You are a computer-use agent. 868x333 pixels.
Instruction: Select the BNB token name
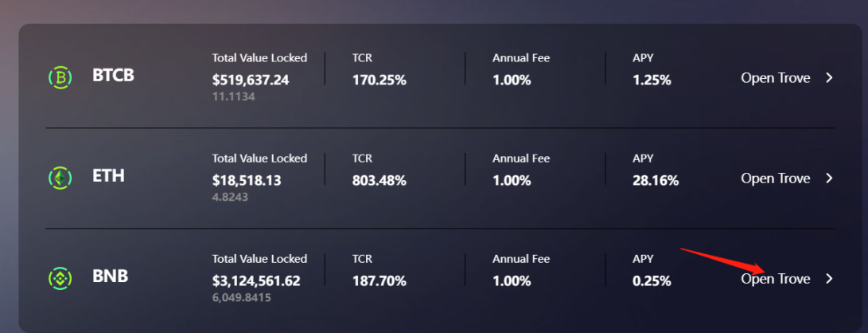(x=110, y=276)
